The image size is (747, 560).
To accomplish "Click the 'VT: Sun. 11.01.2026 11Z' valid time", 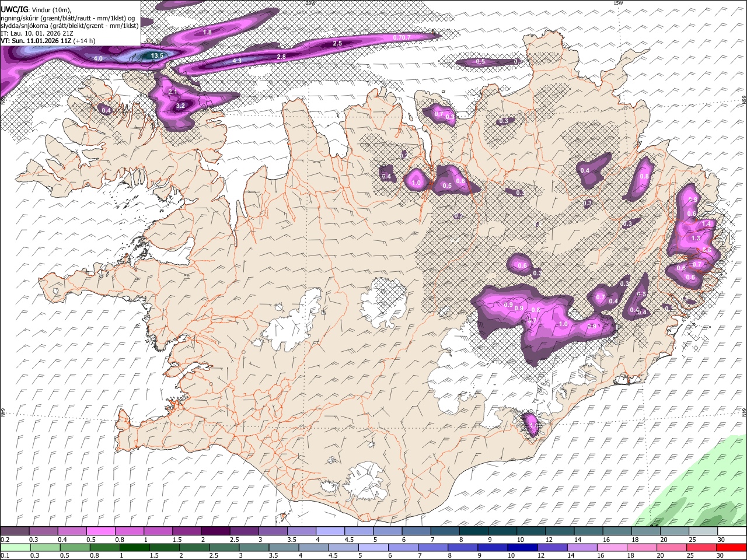I will pos(36,41).
